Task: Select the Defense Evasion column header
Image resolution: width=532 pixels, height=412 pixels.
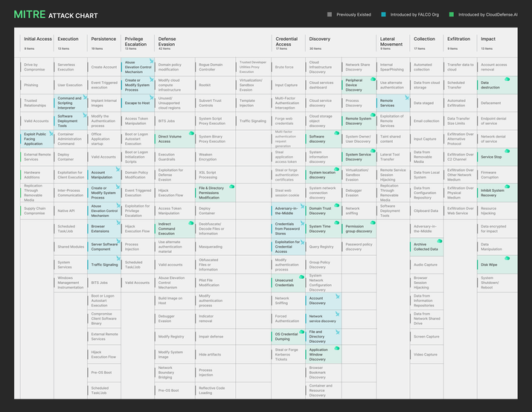Action: pos(167,42)
